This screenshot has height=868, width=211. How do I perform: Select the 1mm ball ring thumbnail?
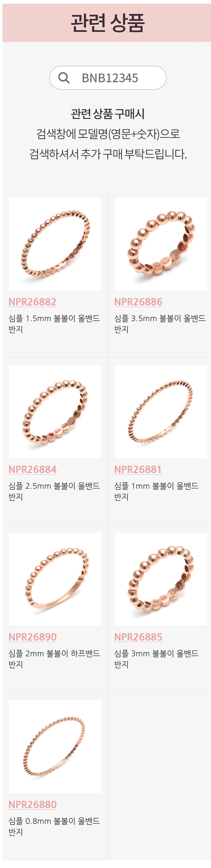pos(161,411)
